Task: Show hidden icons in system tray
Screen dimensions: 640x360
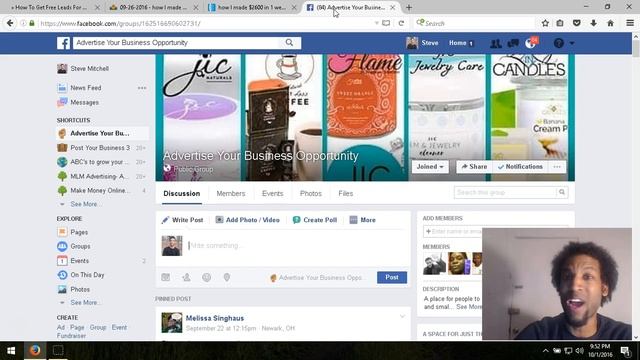Action: (x=546, y=351)
